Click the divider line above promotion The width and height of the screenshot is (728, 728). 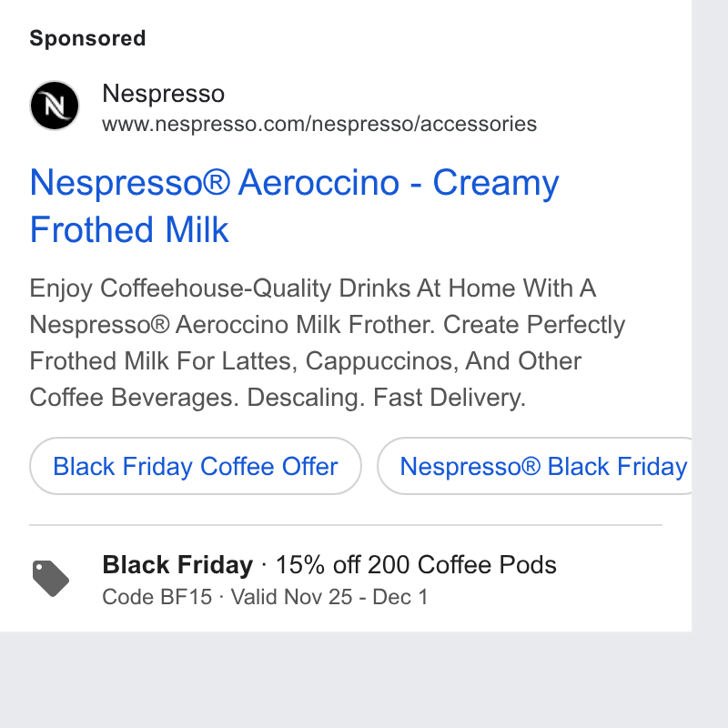coord(346,525)
